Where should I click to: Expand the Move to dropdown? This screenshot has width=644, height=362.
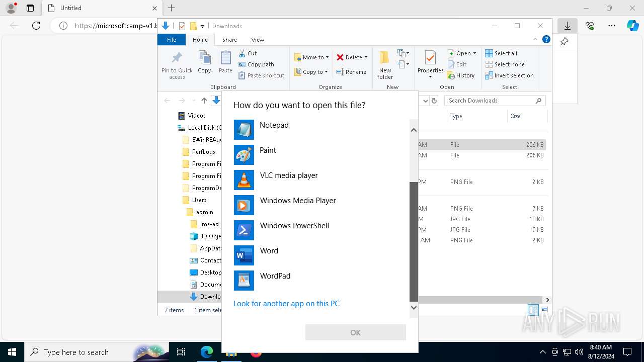(x=327, y=57)
